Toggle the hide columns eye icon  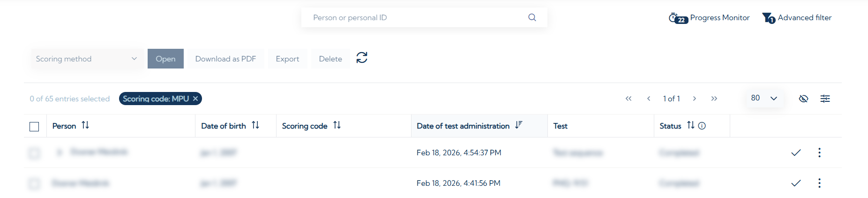(803, 99)
